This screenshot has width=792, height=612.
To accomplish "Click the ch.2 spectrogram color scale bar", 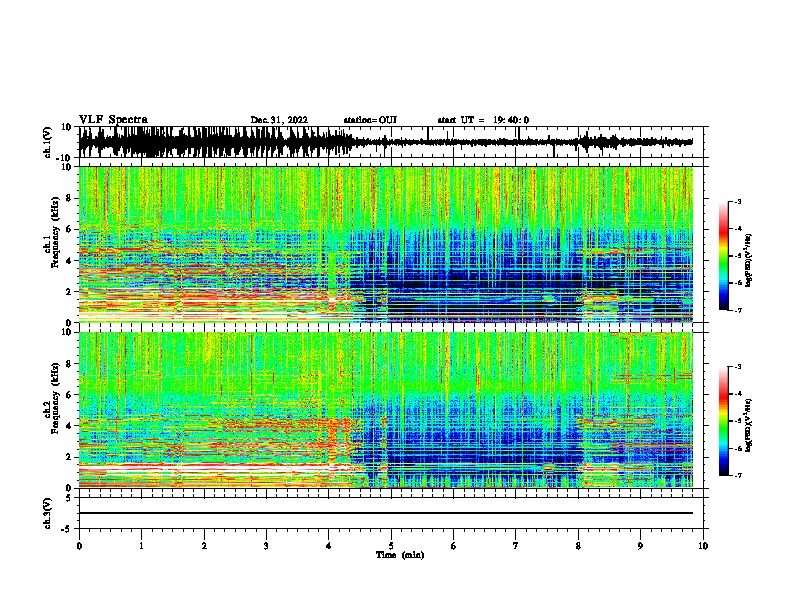I will pos(723,421).
